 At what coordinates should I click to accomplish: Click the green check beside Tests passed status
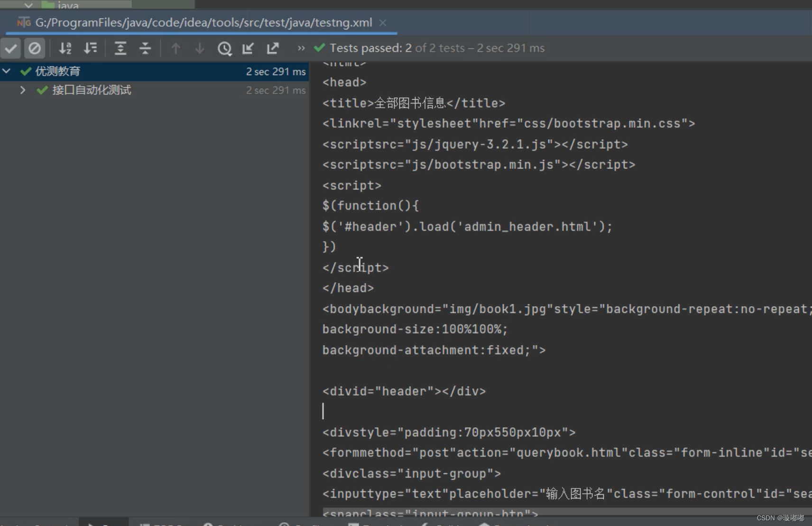click(320, 47)
